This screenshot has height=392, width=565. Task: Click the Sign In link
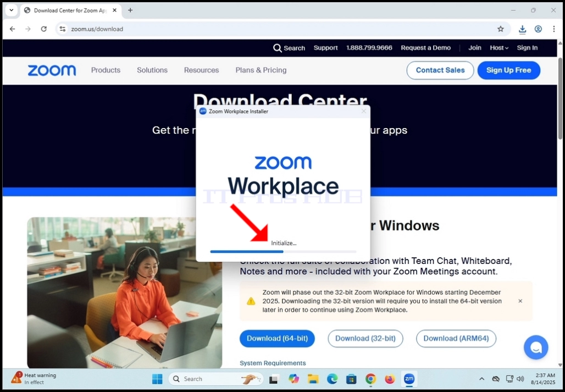coord(527,48)
